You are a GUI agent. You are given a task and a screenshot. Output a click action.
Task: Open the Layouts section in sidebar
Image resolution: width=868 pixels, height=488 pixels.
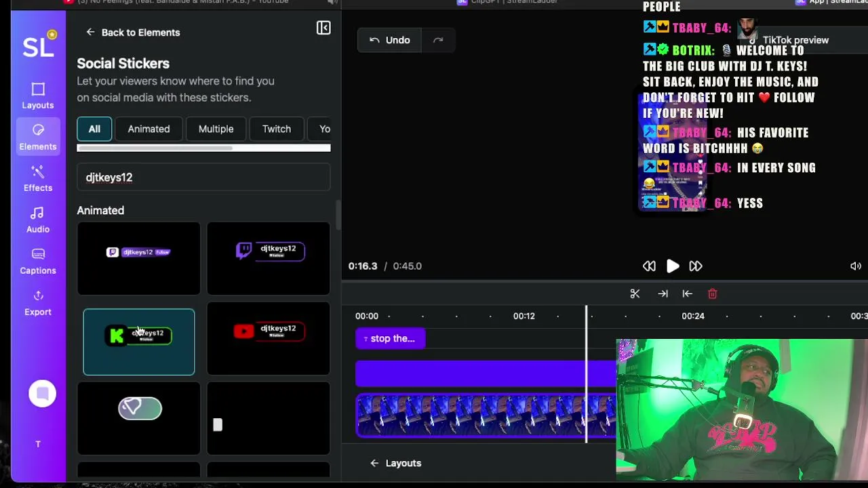(x=38, y=96)
